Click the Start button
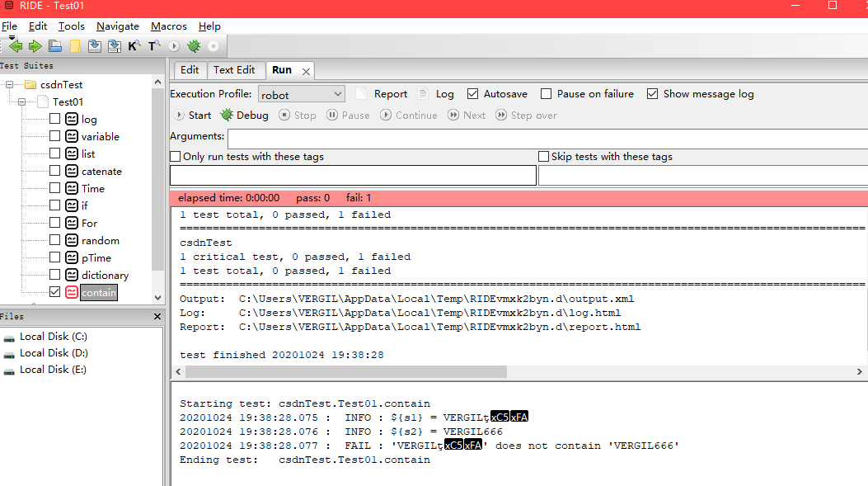This screenshot has width=868, height=486. pos(192,116)
